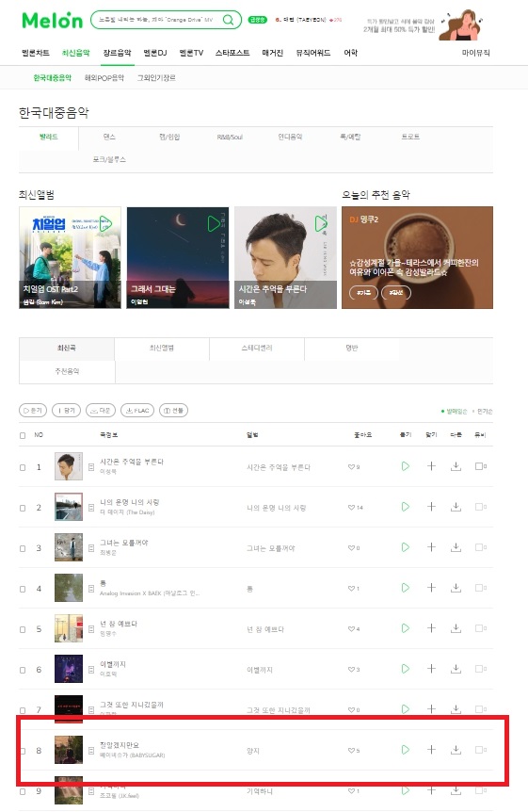Play the song 시간은 추억을 부른다 in row 1

406,466
